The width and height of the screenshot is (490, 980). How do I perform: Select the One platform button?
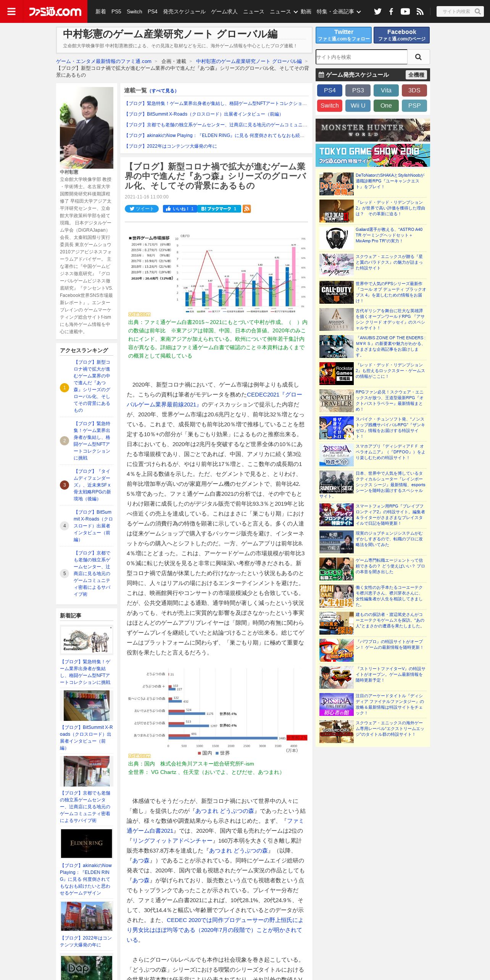coord(386,106)
